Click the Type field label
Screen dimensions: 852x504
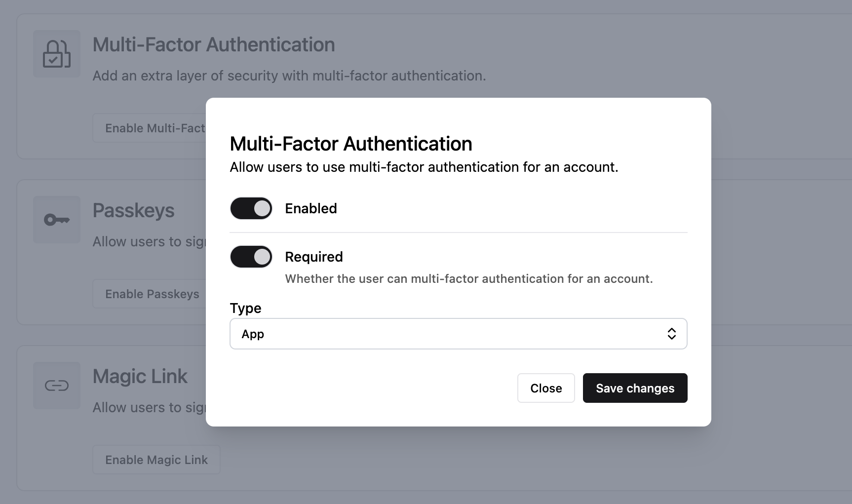click(x=245, y=308)
